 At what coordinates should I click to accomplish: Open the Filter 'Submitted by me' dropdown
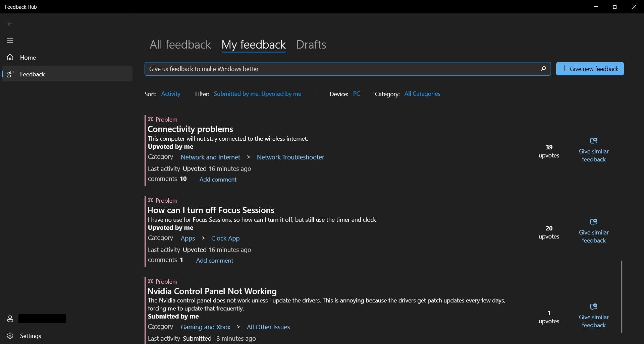tap(257, 94)
